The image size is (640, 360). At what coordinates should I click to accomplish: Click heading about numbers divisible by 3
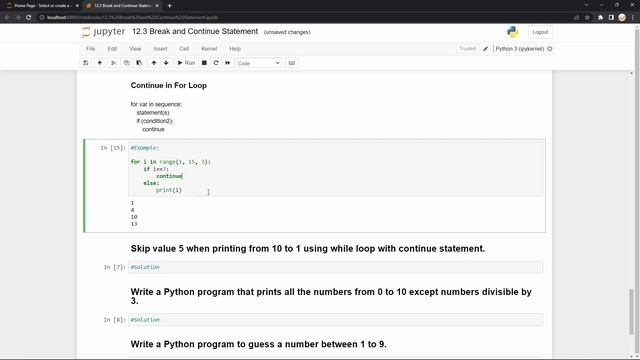[x=331, y=296]
